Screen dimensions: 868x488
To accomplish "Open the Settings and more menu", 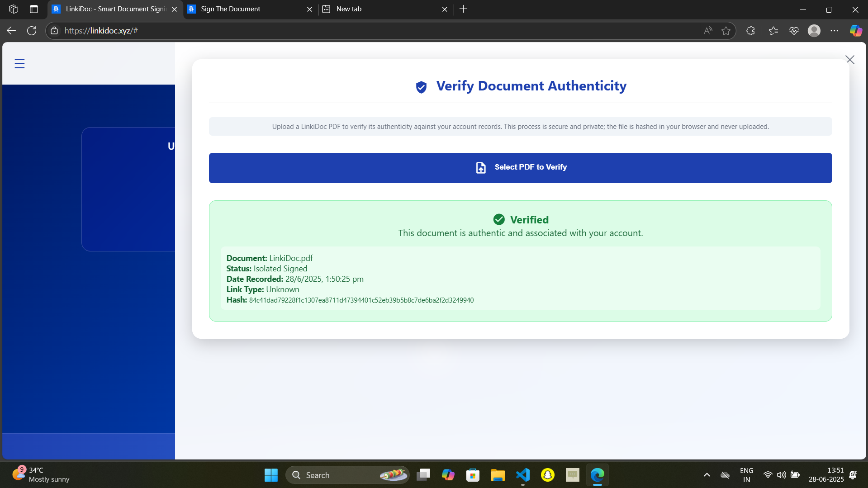I will (x=835, y=31).
